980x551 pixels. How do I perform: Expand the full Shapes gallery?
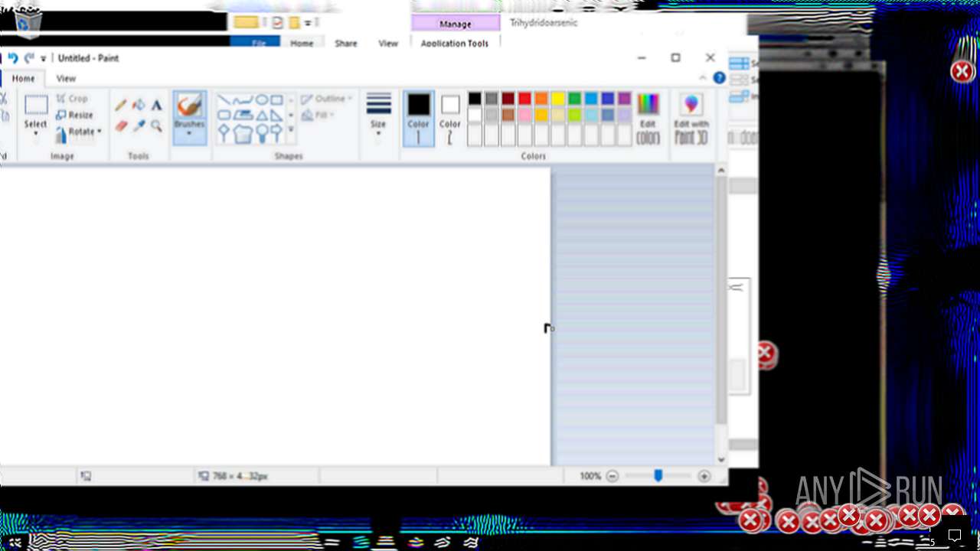[x=291, y=130]
